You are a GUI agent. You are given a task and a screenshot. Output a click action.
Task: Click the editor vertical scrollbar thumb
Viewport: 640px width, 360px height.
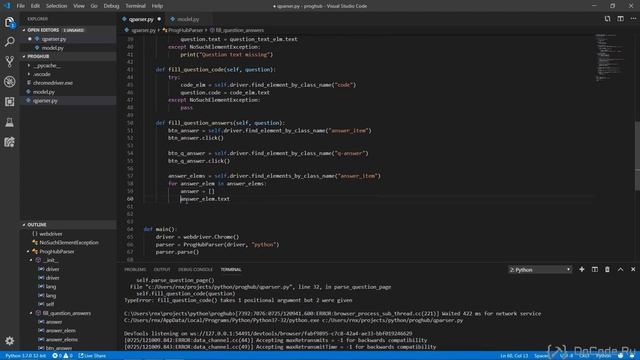click(x=637, y=156)
